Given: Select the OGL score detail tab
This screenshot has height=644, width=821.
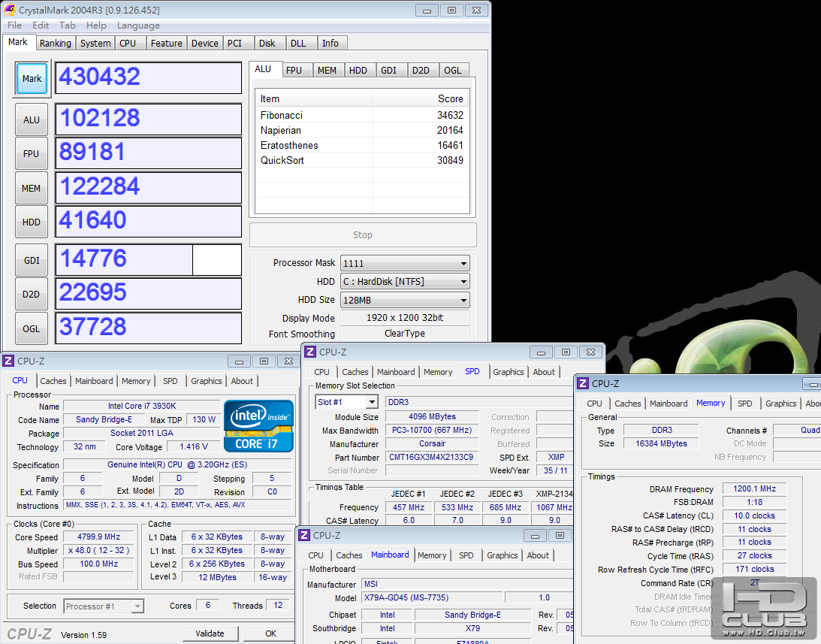Looking at the screenshot, I should pos(452,70).
